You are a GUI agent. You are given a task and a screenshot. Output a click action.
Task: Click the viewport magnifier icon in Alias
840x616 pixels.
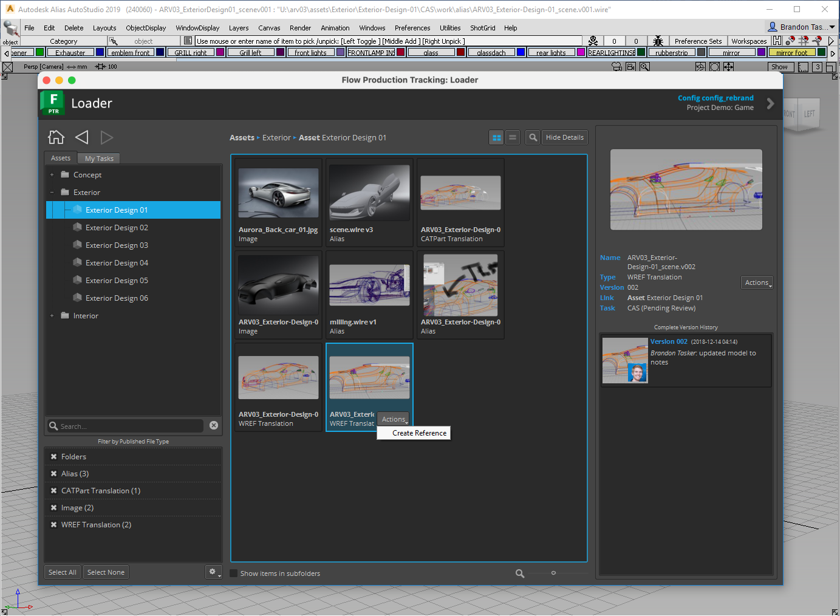(x=645, y=67)
